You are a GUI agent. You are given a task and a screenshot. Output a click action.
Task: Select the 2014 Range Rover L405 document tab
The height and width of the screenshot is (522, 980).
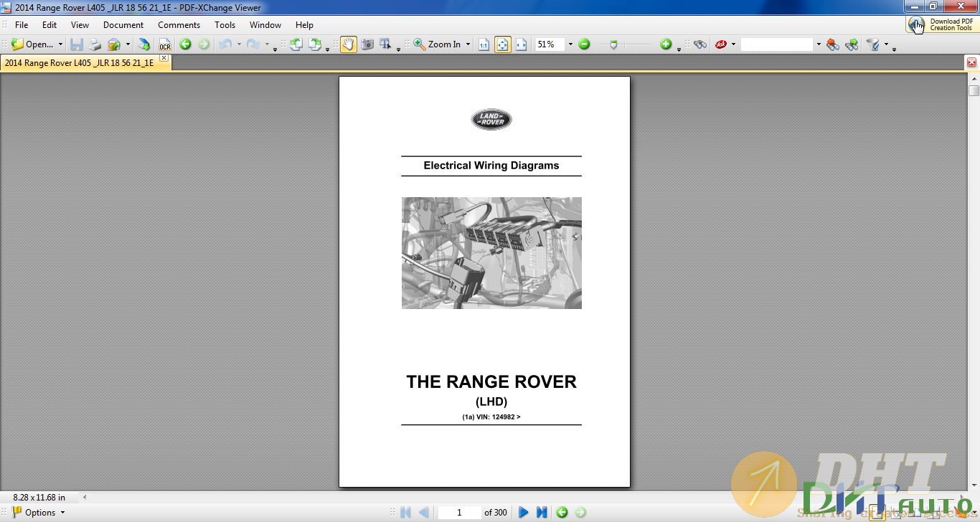(79, 63)
